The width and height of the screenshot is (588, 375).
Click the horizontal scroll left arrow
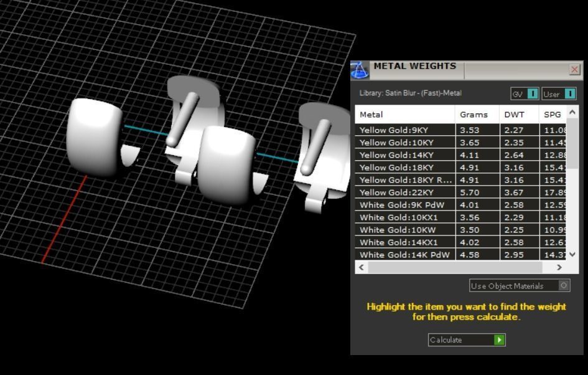click(x=362, y=267)
